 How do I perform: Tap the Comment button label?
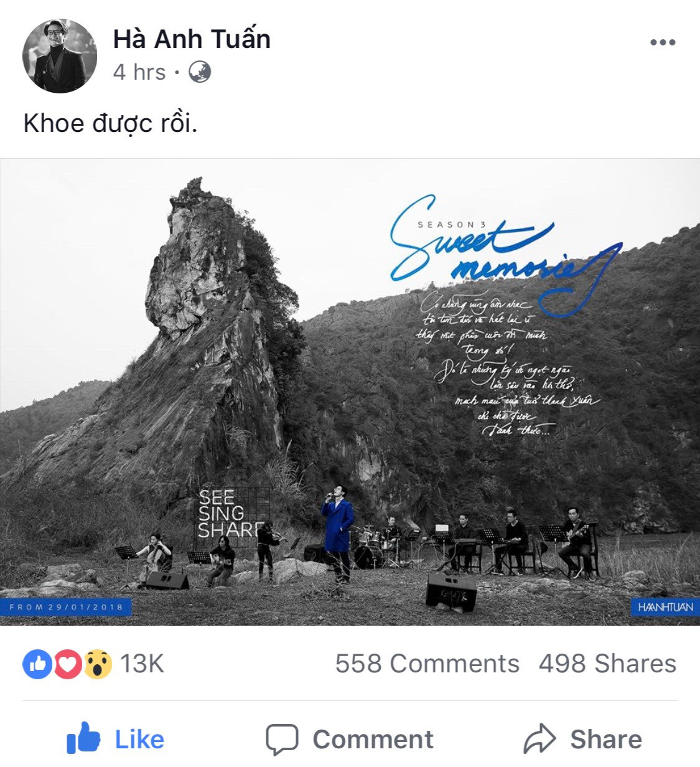point(373,740)
